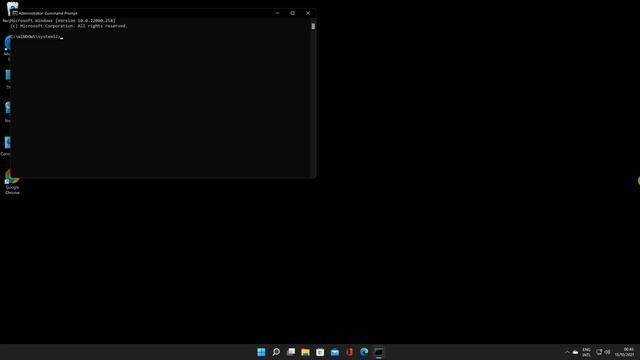Click the C:\WINDOWS\system32 prompt line
The image size is (640, 360).
tap(36, 37)
